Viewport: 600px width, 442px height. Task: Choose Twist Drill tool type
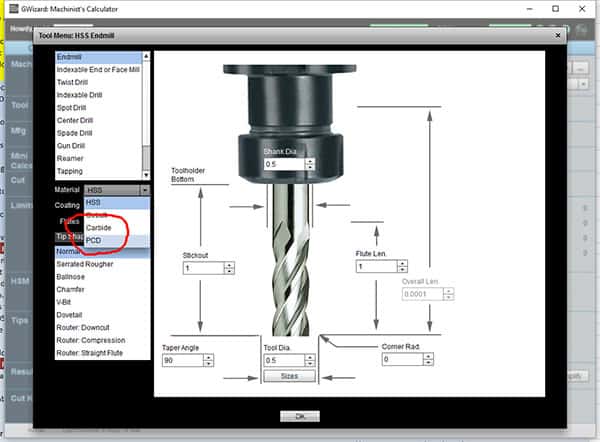click(x=98, y=82)
